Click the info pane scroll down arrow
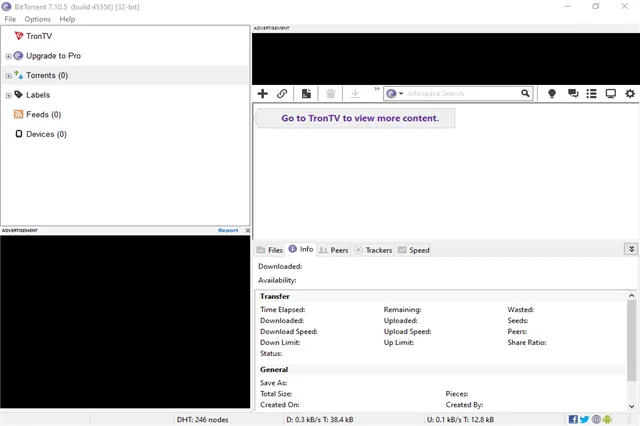The image size is (640, 426). [631, 406]
